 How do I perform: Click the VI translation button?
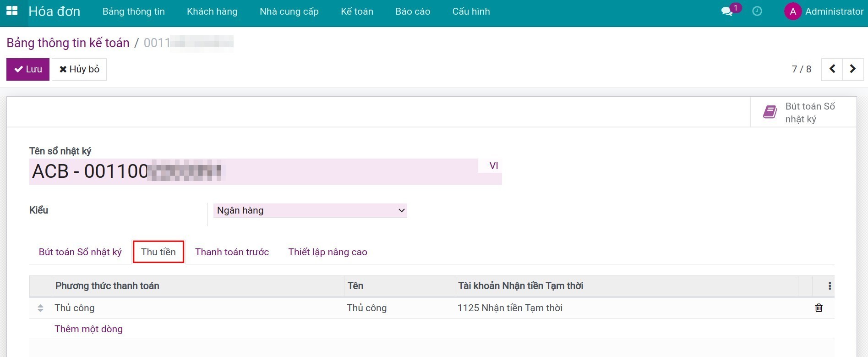click(x=493, y=166)
